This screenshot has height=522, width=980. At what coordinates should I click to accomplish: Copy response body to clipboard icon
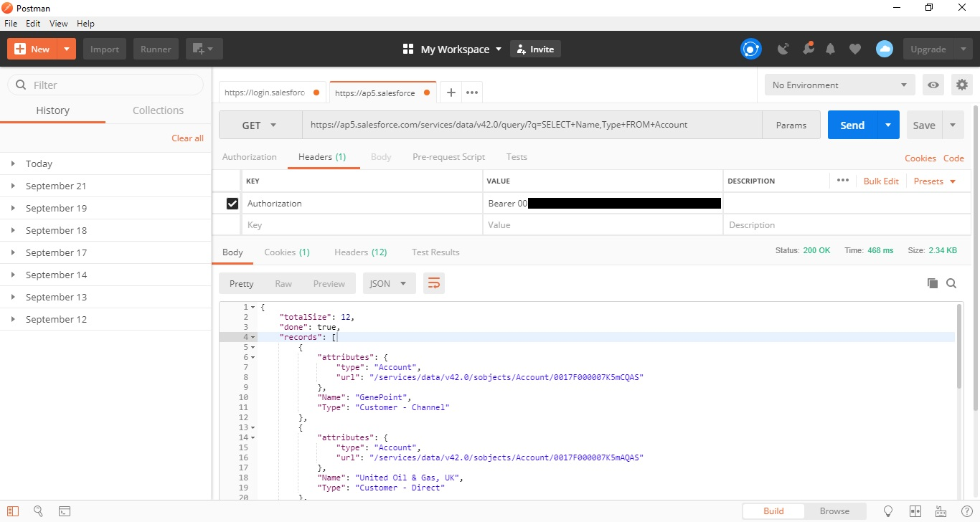click(x=932, y=283)
